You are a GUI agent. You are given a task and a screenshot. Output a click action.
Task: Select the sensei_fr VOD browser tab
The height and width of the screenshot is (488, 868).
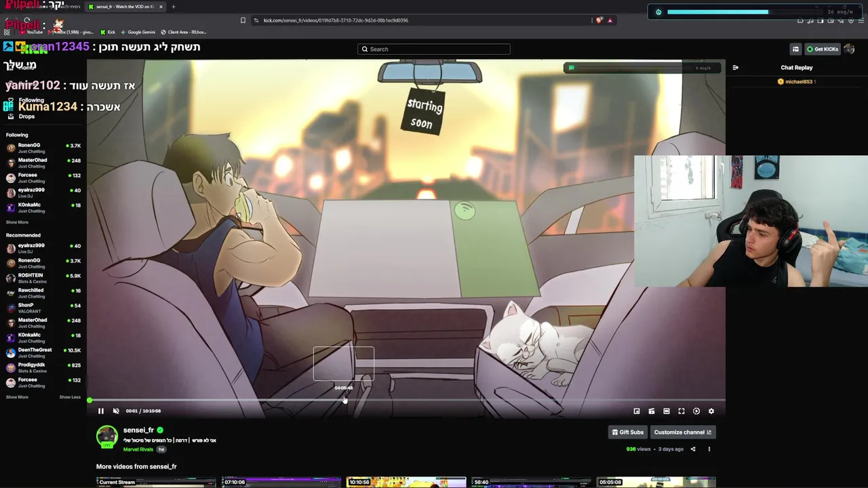click(x=125, y=7)
